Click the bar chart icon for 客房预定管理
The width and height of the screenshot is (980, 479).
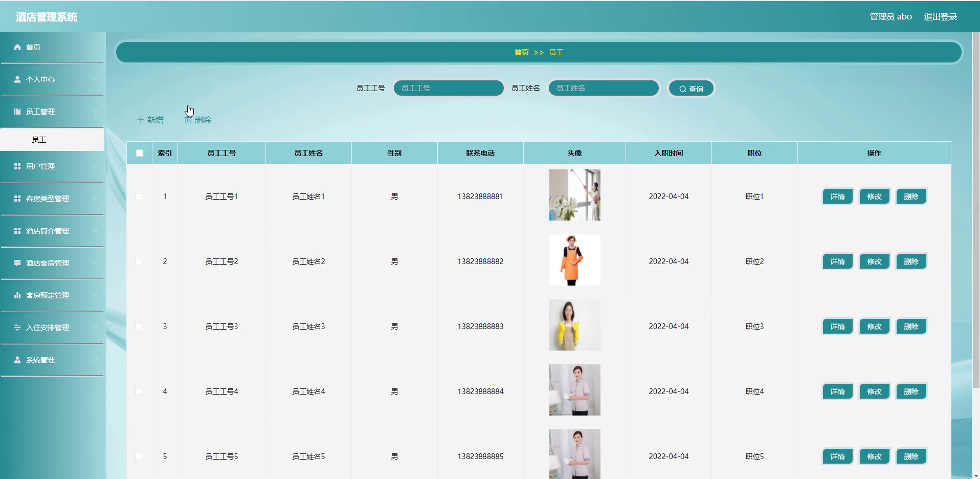[17, 295]
